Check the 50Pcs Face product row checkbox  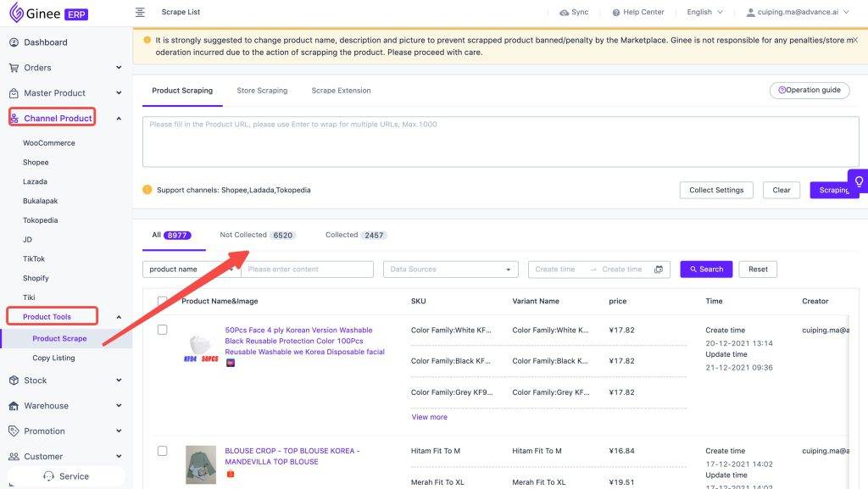162,330
